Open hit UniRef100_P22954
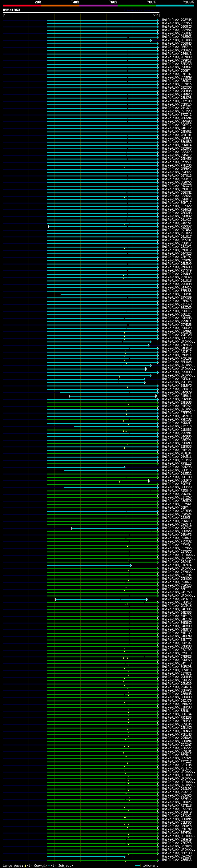The height and width of the screenshot is (868, 197). pyautogui.click(x=177, y=30)
